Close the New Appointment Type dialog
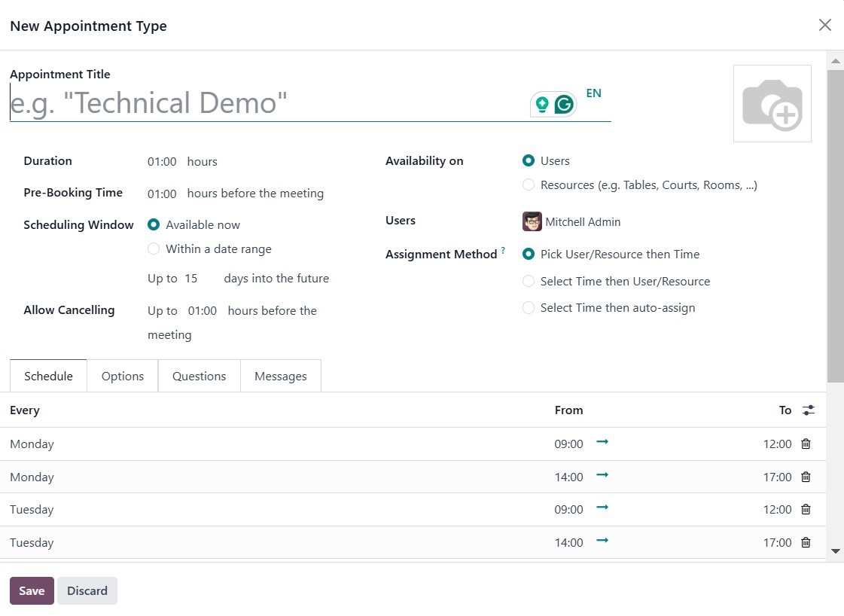This screenshot has height=616, width=844. click(x=824, y=25)
